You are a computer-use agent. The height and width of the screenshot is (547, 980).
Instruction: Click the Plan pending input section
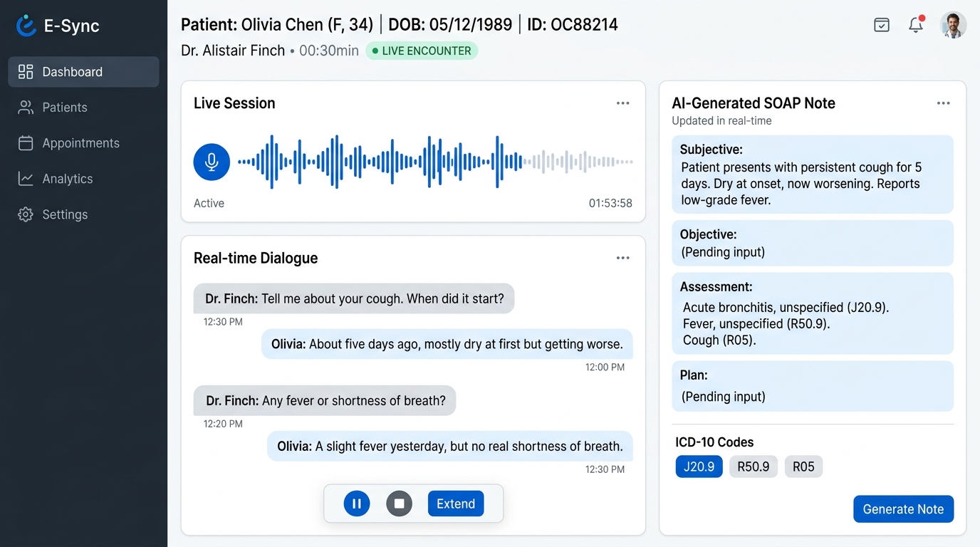point(813,386)
